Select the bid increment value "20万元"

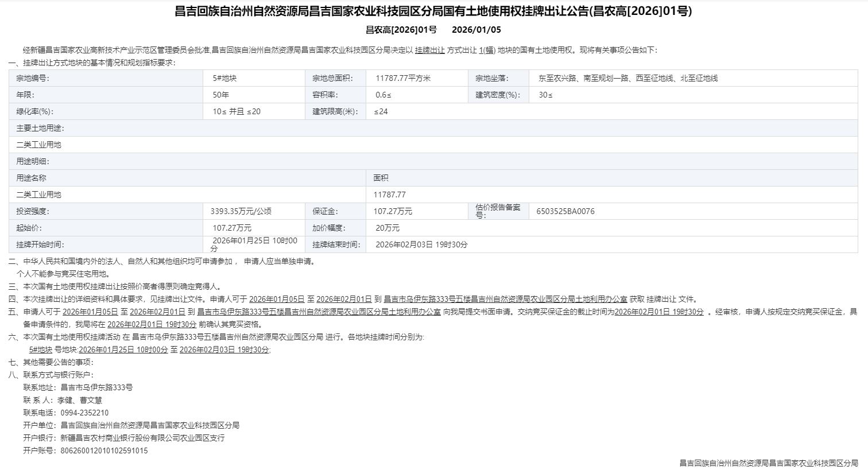pos(388,228)
